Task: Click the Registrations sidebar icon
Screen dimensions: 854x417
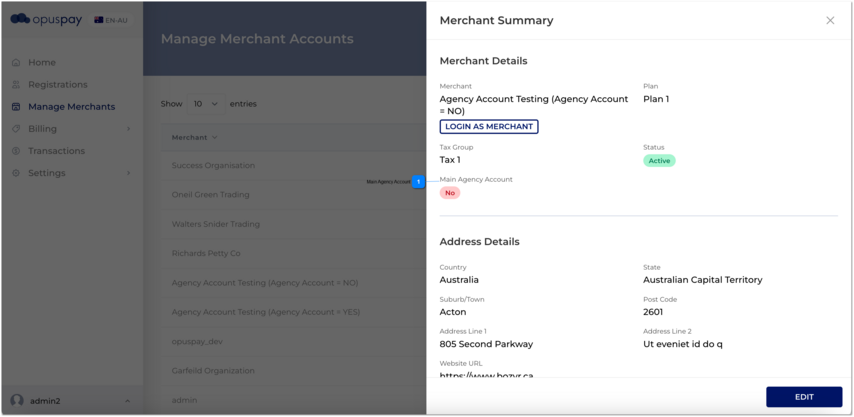Action: point(16,85)
